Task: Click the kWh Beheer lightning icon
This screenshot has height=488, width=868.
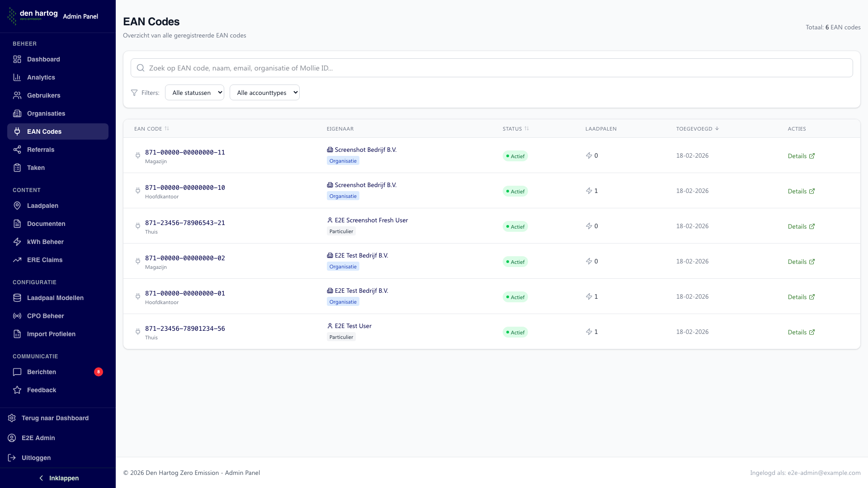Action: tap(17, 242)
